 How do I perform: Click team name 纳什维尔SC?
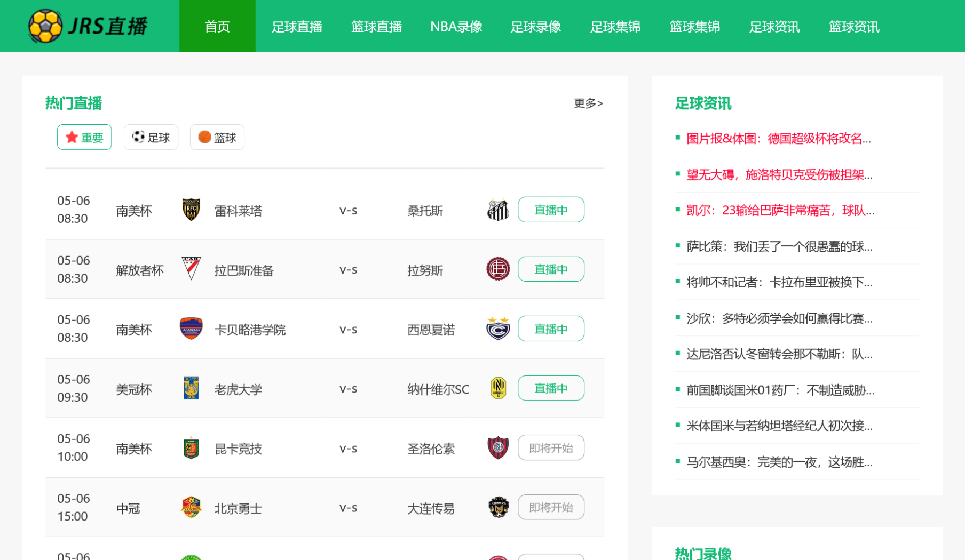coord(438,389)
